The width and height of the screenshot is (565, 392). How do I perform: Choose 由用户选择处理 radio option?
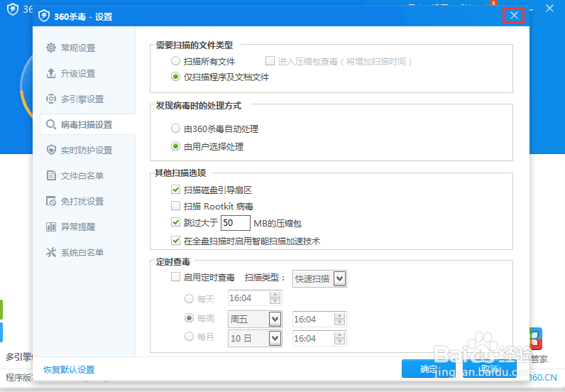click(x=175, y=146)
